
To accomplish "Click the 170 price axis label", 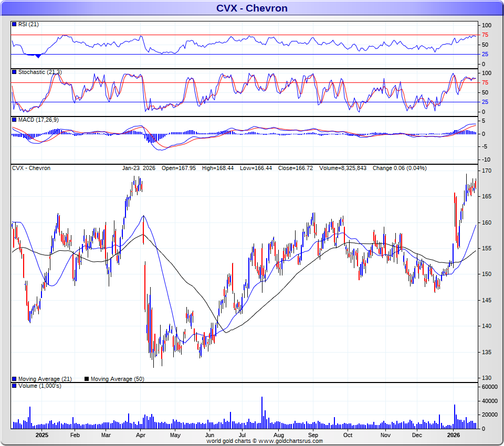I will click(x=487, y=171).
